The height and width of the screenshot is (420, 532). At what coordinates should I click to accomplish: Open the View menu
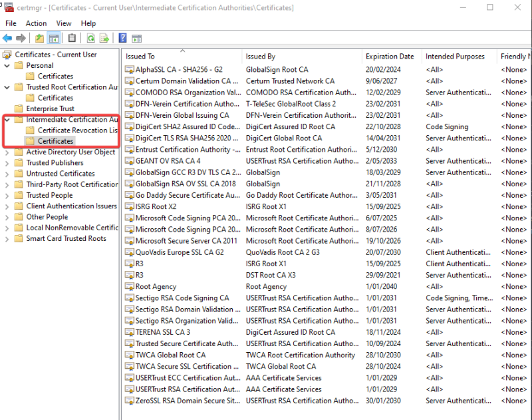point(64,23)
